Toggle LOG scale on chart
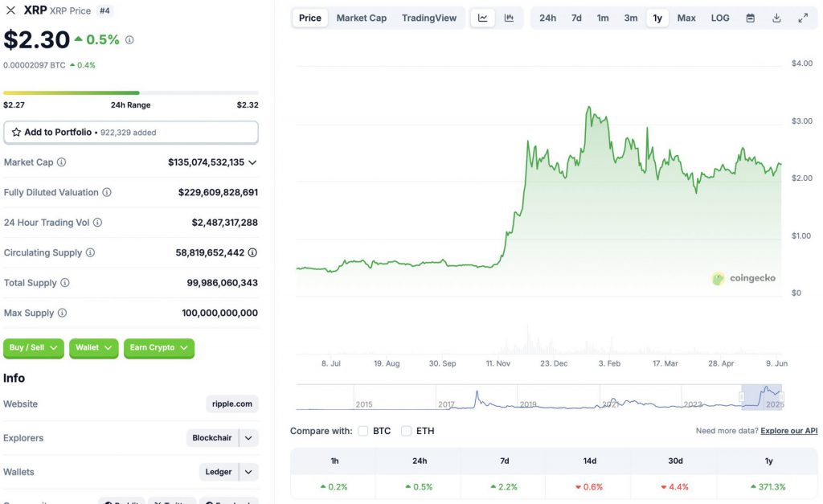Image resolution: width=823 pixels, height=504 pixels. coord(720,18)
